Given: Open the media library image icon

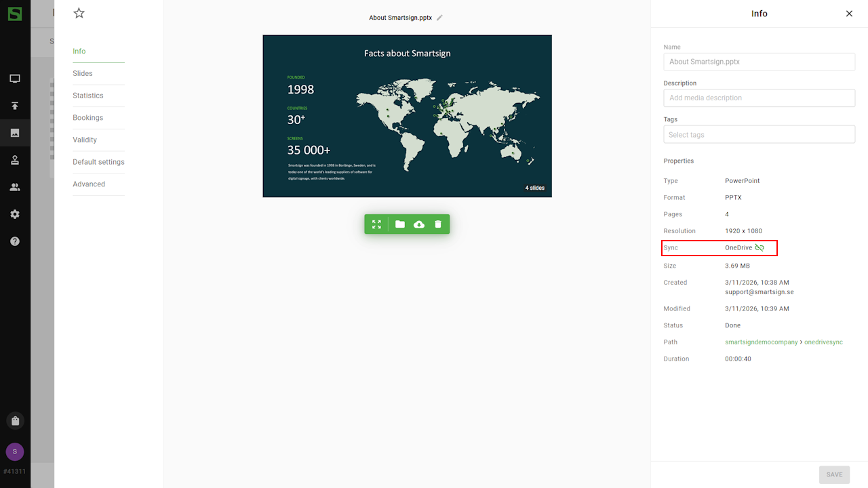Looking at the screenshot, I should coord(15,133).
